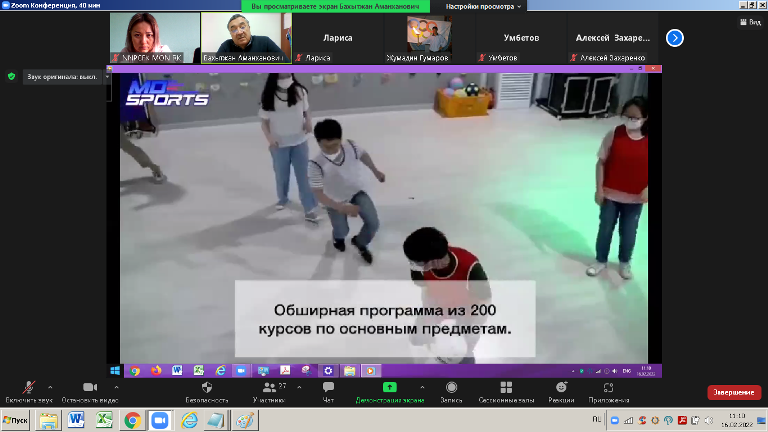Select the NNPCEK MON RK video thumbnail
Viewport: 768px width, 432px height.
click(x=155, y=38)
